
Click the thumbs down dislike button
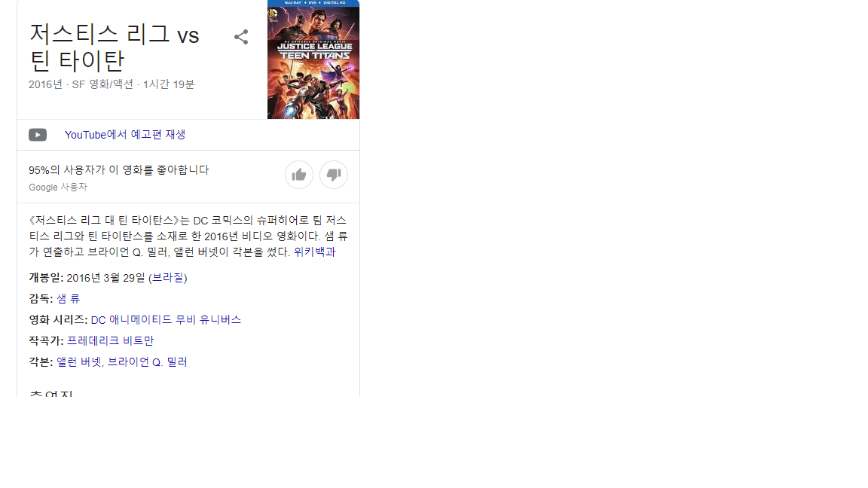click(334, 175)
